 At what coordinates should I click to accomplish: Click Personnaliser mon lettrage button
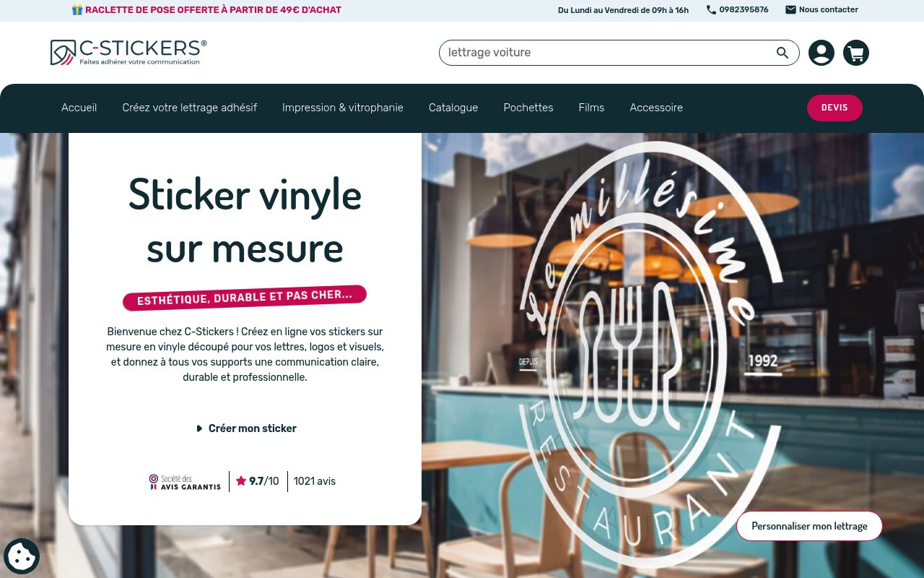click(809, 526)
